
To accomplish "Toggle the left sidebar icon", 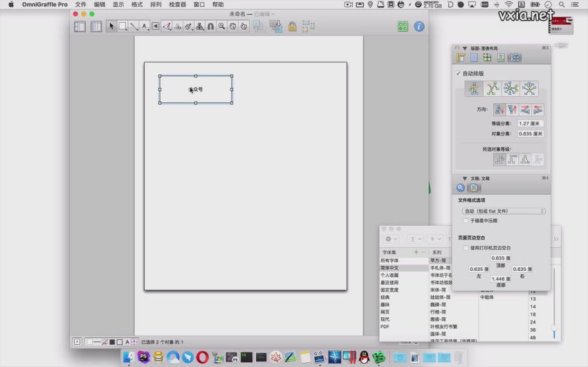I will 80,26.
